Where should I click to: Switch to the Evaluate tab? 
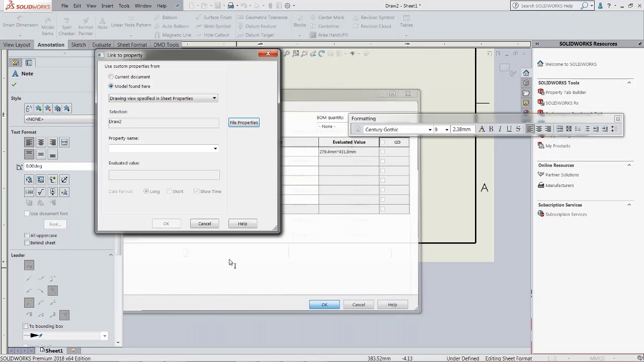(101, 45)
